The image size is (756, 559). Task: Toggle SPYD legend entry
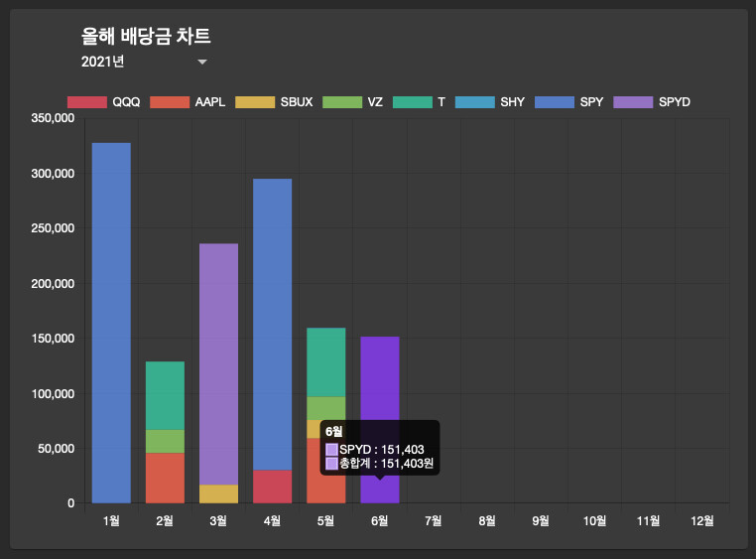pyautogui.click(x=652, y=102)
